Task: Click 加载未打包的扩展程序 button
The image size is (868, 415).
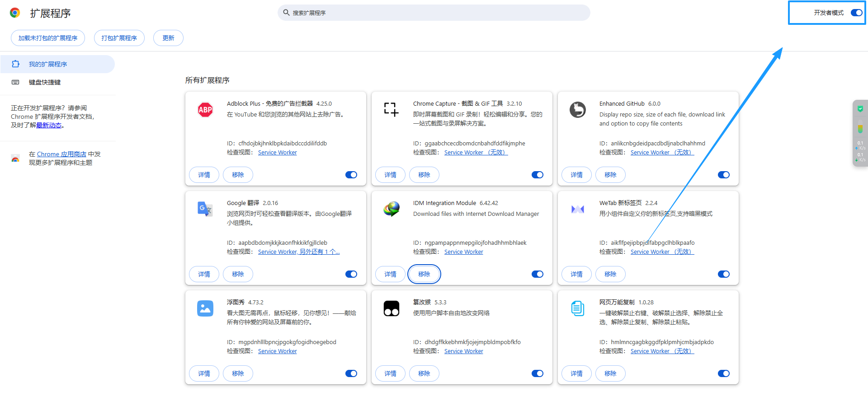Action: [x=48, y=38]
